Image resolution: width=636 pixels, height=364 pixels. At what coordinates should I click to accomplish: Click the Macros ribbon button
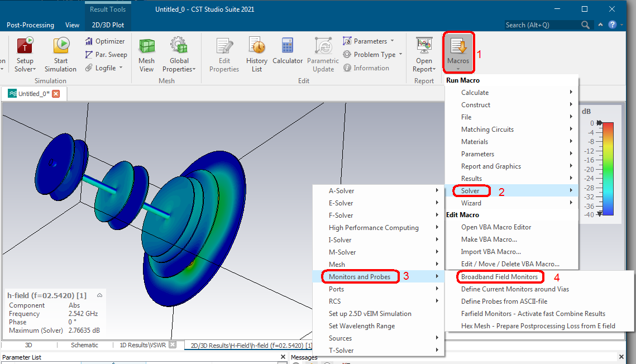(x=458, y=52)
